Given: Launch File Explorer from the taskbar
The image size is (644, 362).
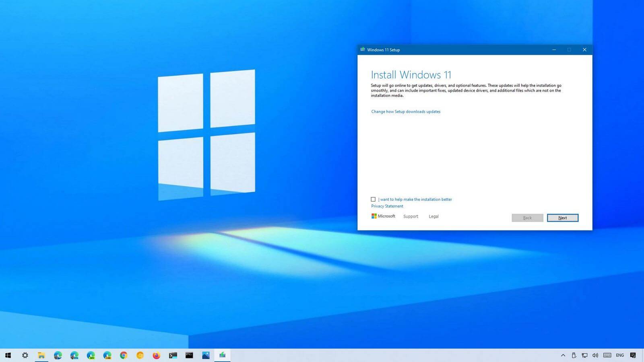Looking at the screenshot, I should pyautogui.click(x=41, y=355).
